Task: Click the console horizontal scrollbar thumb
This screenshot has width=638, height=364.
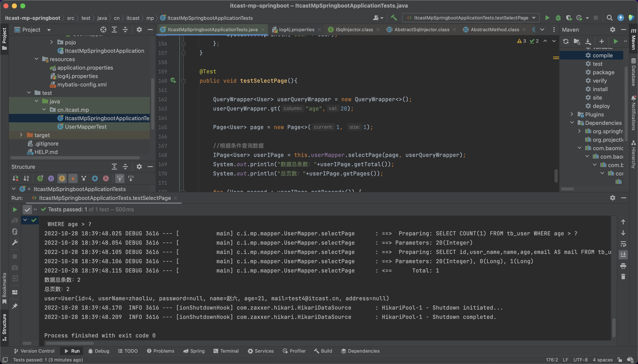Action: [x=70, y=343]
